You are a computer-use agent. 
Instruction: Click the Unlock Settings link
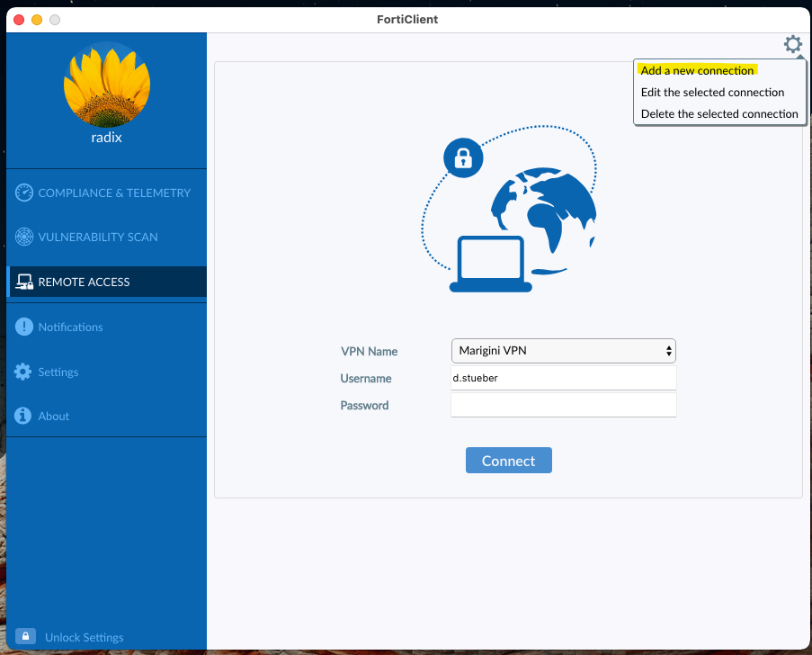[85, 637]
